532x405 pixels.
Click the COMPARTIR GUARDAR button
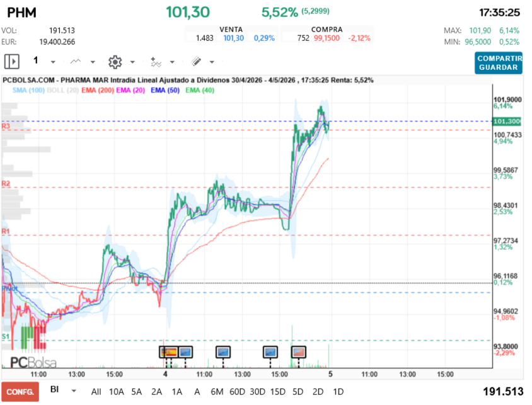(499, 63)
